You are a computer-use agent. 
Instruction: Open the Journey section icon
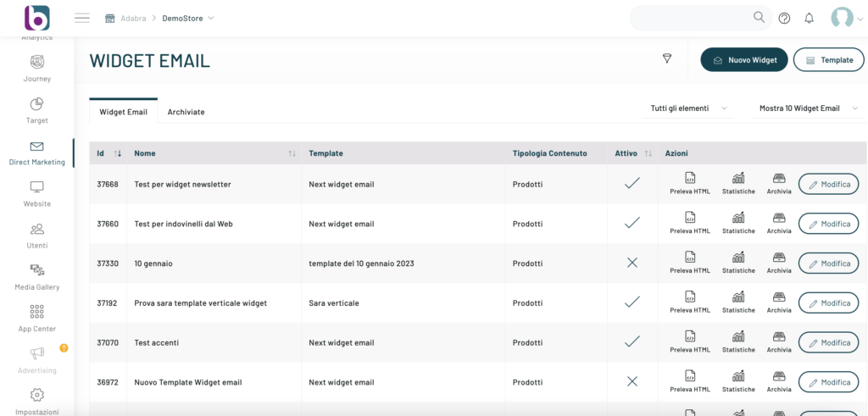click(x=36, y=62)
